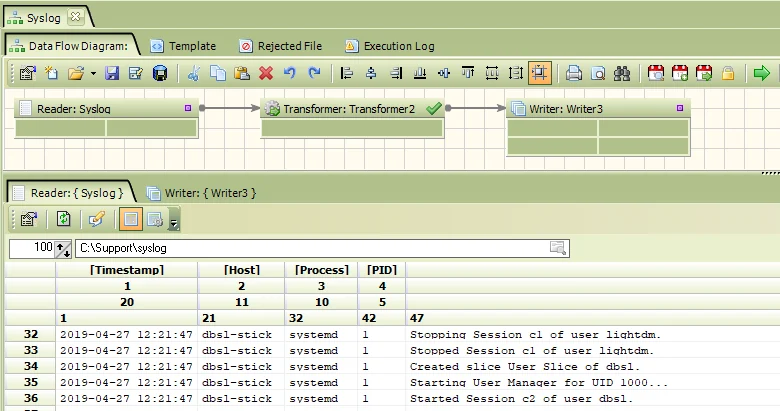780x411 pixels.
Task: Click calendar icon with magnifier
Action: coord(656,74)
